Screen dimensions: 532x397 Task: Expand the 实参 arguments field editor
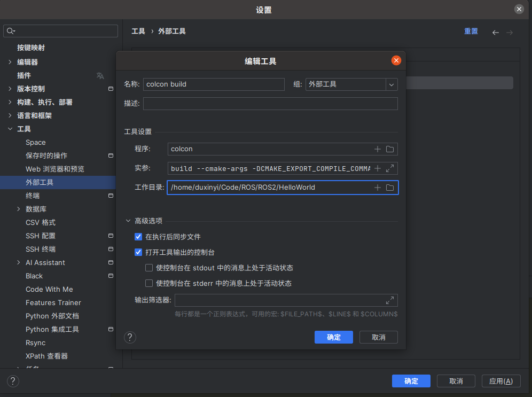(x=390, y=168)
